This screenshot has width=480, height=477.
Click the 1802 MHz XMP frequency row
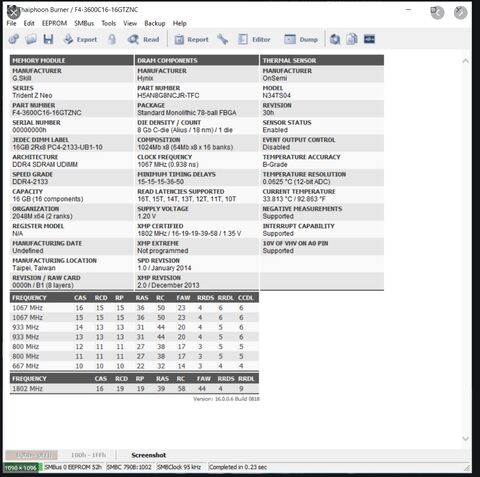[134, 389]
